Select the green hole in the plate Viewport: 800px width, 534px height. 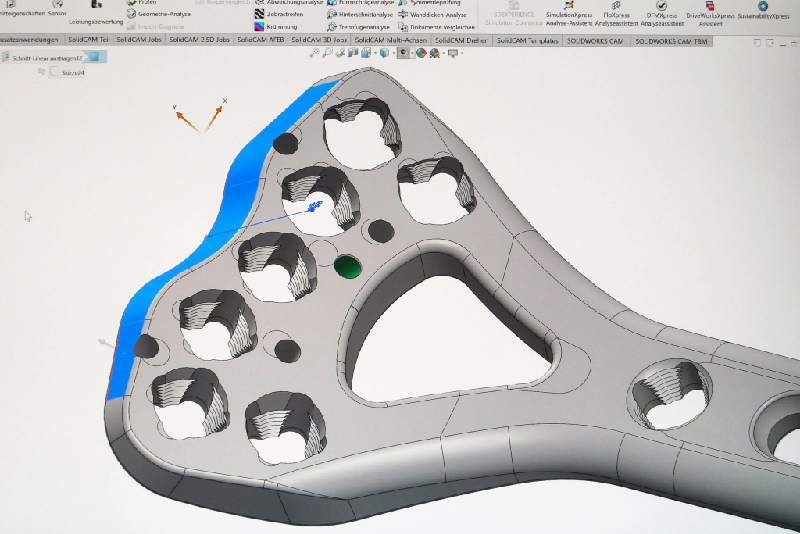coord(347,266)
